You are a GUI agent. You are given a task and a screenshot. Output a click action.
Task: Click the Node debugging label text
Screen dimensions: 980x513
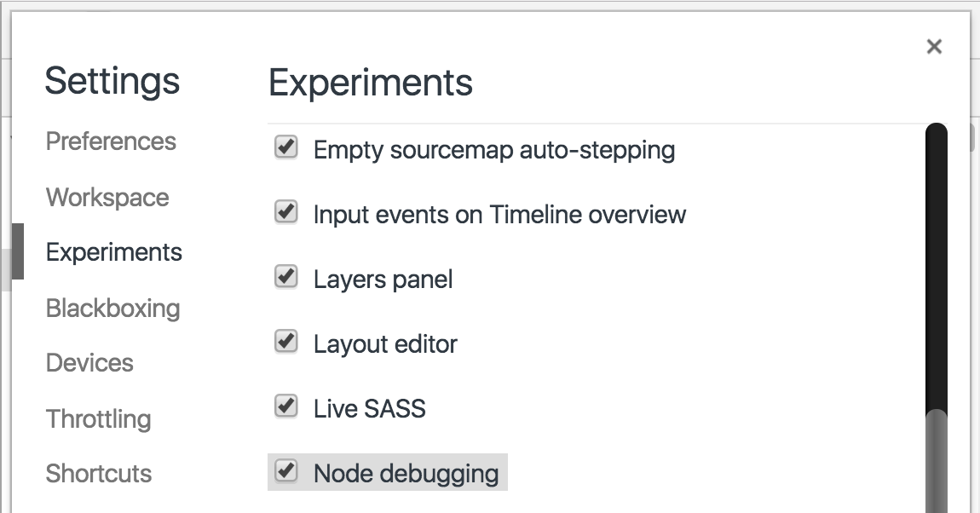(406, 474)
